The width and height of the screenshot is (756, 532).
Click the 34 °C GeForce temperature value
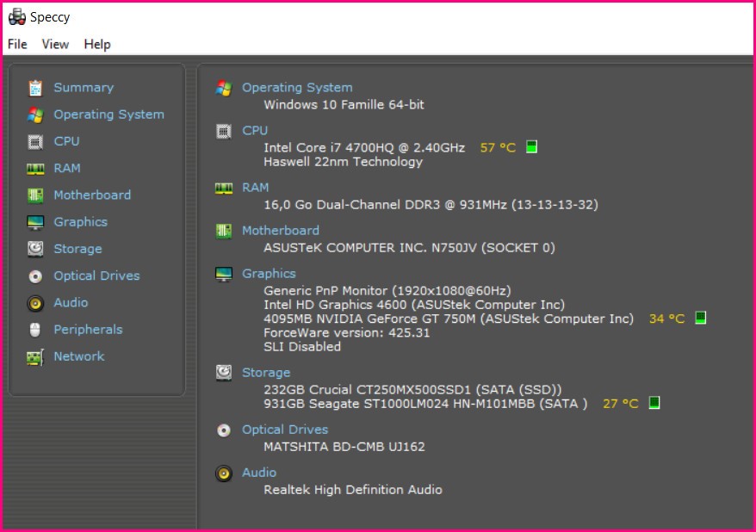666,319
